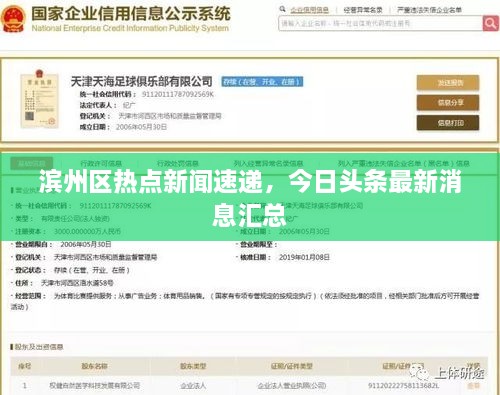Open the 严重违法失信企业名单 link
The width and height of the screenshot is (500, 395).
point(429,10)
